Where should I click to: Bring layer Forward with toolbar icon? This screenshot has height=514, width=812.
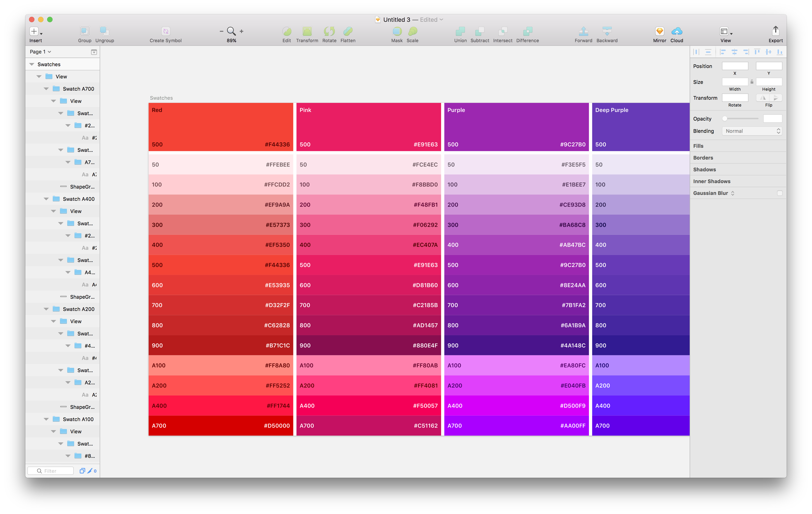tap(583, 31)
